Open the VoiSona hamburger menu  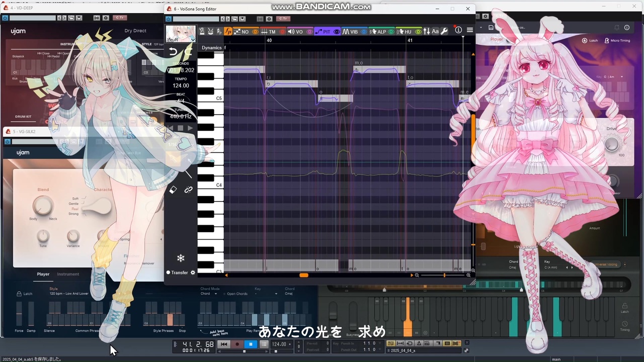(x=470, y=30)
